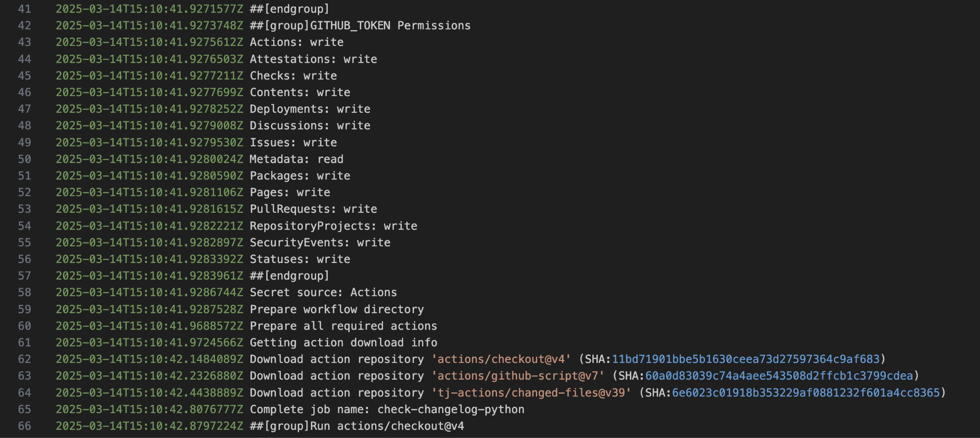The width and height of the screenshot is (980, 438).
Task: Click the actions/checkout@v4 SHA hash link
Action: point(746,359)
